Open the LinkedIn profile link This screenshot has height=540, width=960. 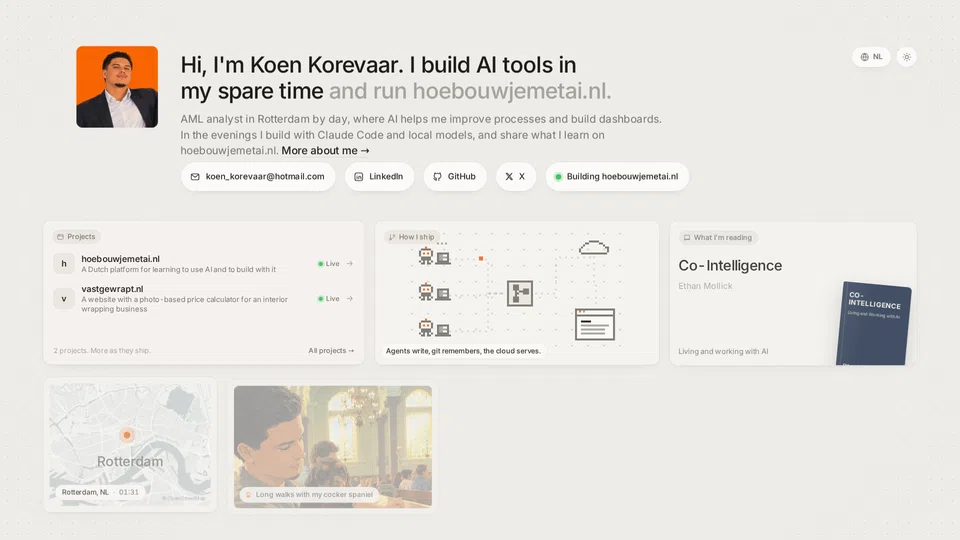379,176
